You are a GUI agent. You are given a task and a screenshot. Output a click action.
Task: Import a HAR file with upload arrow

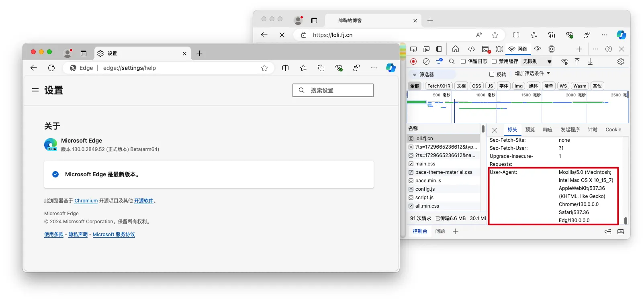577,61
